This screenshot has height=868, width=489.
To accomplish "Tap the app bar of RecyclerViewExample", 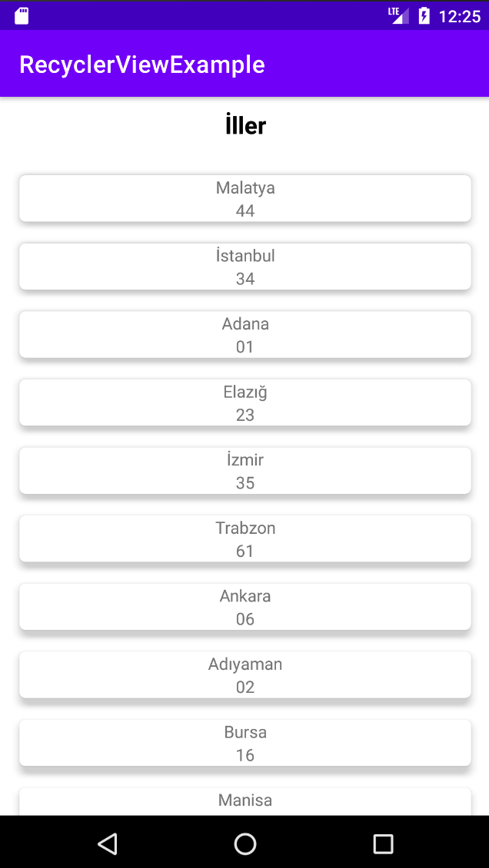I will (x=244, y=65).
